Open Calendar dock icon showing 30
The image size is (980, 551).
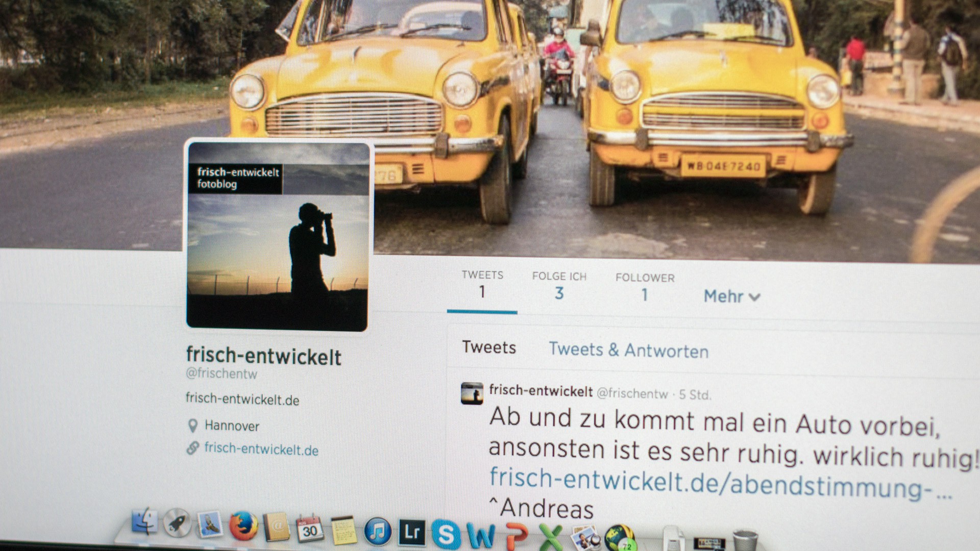(310, 529)
